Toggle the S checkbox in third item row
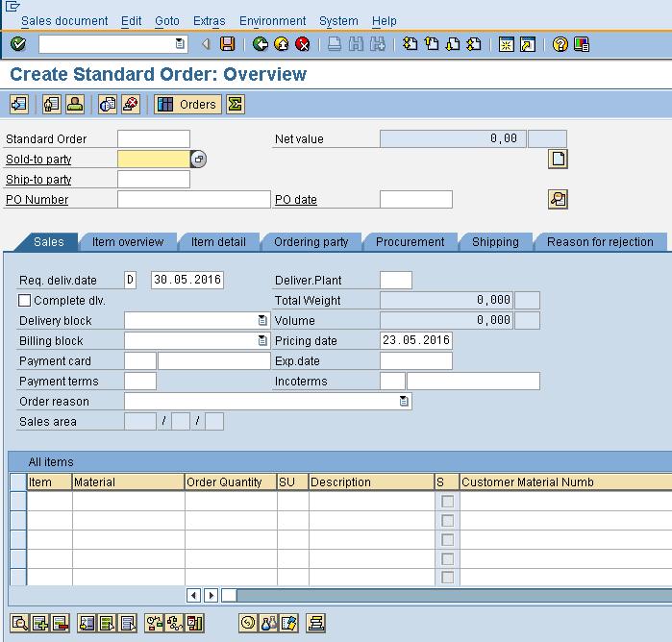Screen dimensions: 672x642 pos(447,539)
